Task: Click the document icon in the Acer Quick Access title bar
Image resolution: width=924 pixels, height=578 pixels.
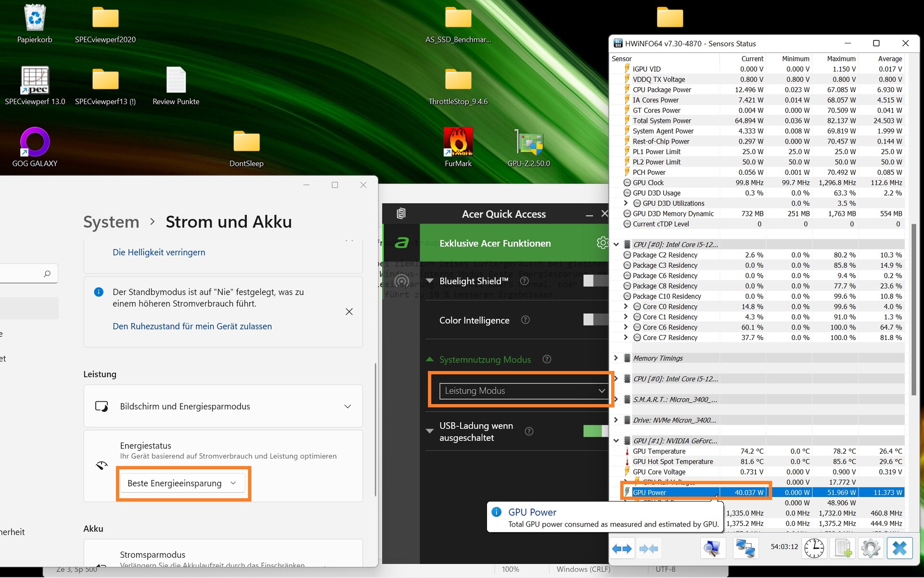Action: tap(401, 213)
